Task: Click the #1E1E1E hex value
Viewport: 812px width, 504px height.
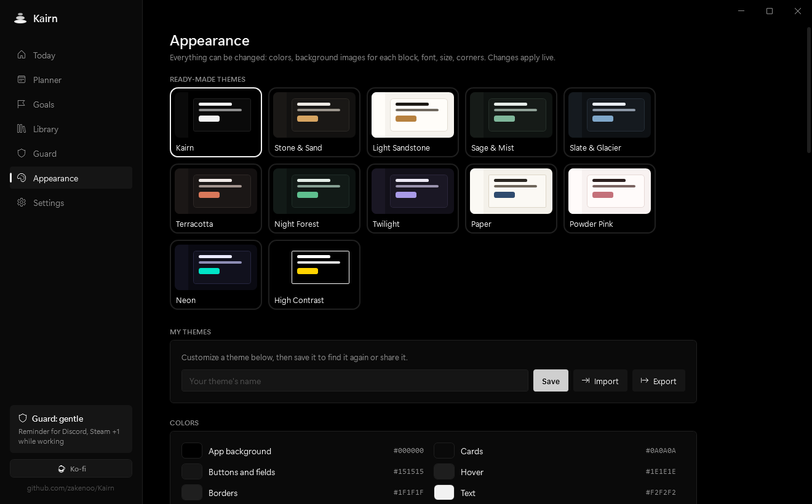Action: [x=661, y=471]
